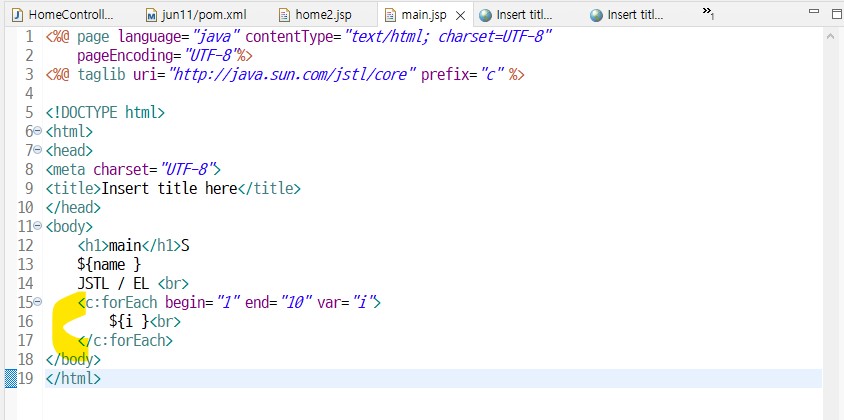Place cursor in "Insert title here" title text
The width and height of the screenshot is (844, 420).
[170, 188]
